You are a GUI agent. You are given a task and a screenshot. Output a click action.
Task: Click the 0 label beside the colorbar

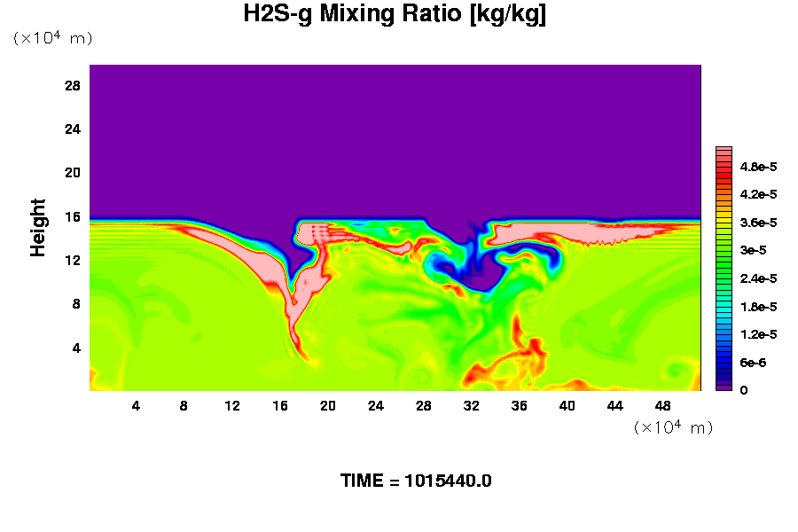[x=744, y=390]
